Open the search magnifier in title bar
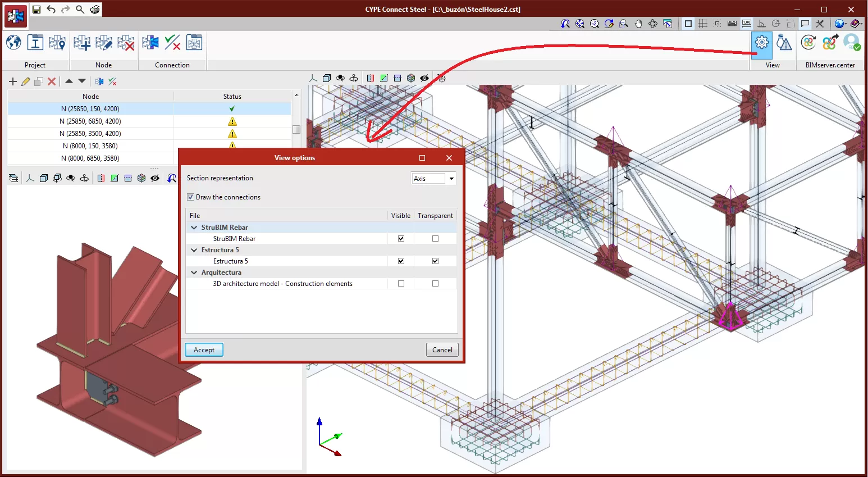868x477 pixels. click(x=80, y=9)
